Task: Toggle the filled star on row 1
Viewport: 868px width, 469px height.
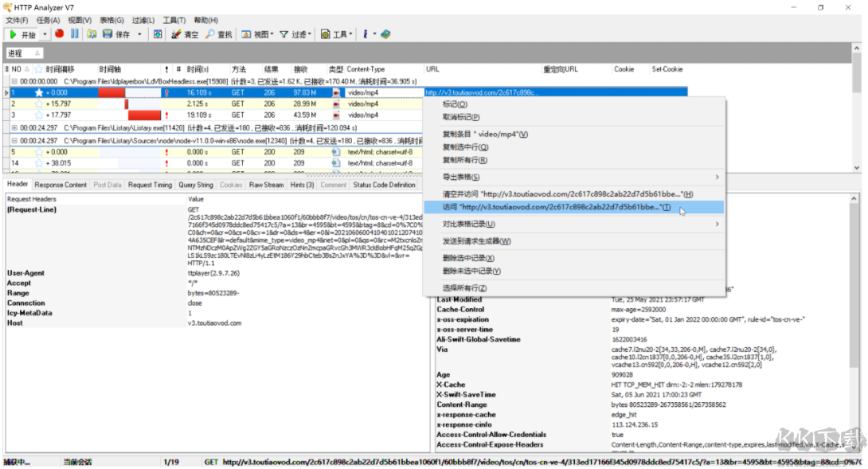Action: point(38,92)
